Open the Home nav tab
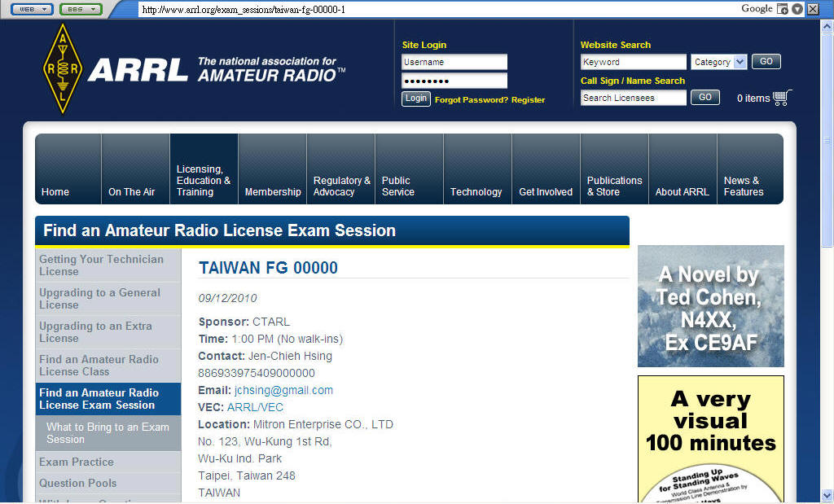This screenshot has width=834, height=504. click(68, 169)
